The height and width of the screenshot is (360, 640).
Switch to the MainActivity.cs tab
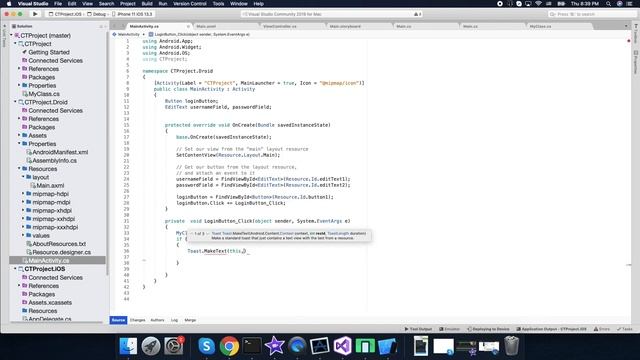pos(144,26)
